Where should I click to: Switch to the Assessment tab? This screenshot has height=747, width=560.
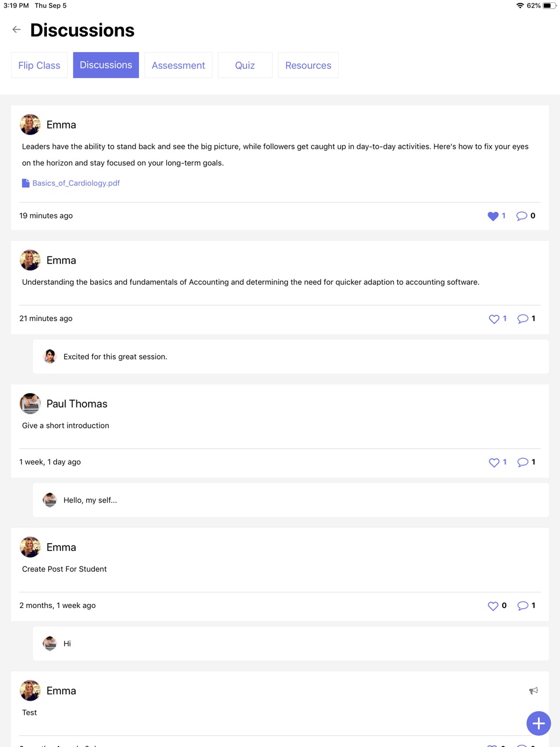(178, 65)
